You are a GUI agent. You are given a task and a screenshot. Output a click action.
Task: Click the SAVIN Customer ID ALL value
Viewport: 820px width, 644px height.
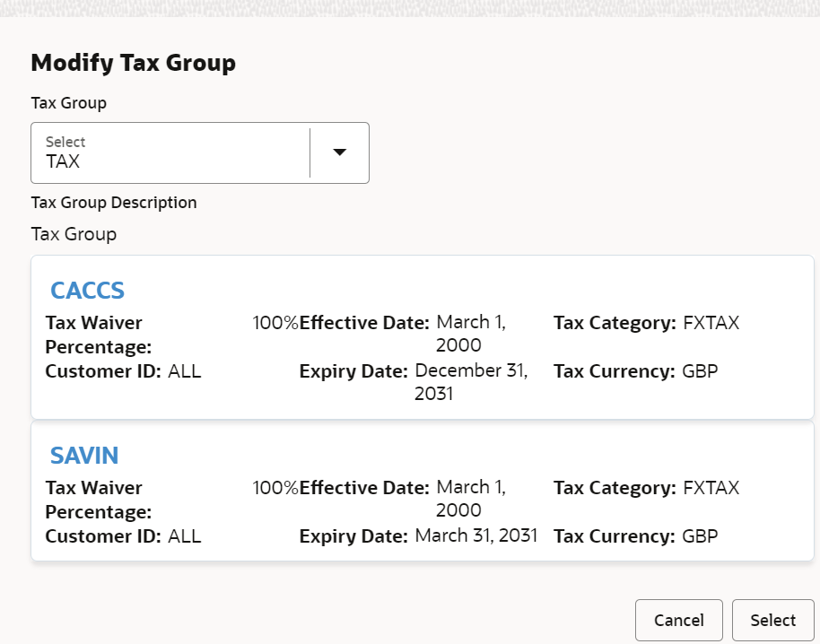click(x=185, y=536)
